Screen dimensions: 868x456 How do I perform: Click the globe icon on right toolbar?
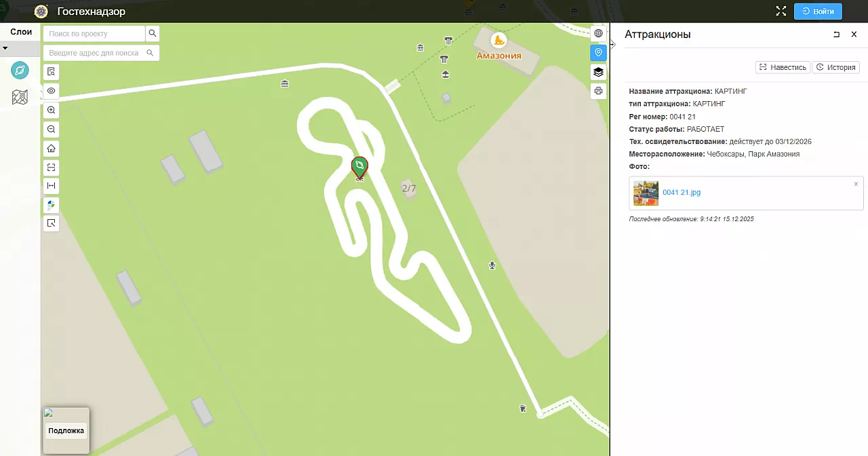click(598, 33)
